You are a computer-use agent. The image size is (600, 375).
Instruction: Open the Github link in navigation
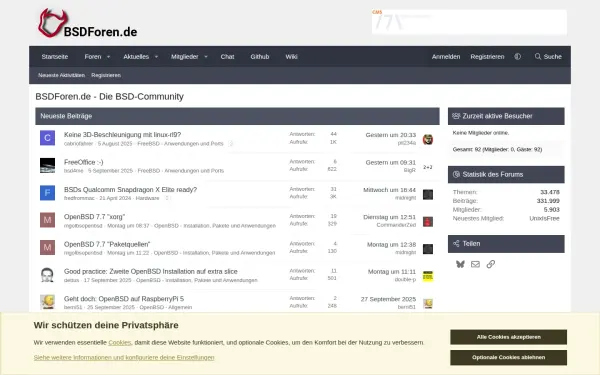(260, 57)
